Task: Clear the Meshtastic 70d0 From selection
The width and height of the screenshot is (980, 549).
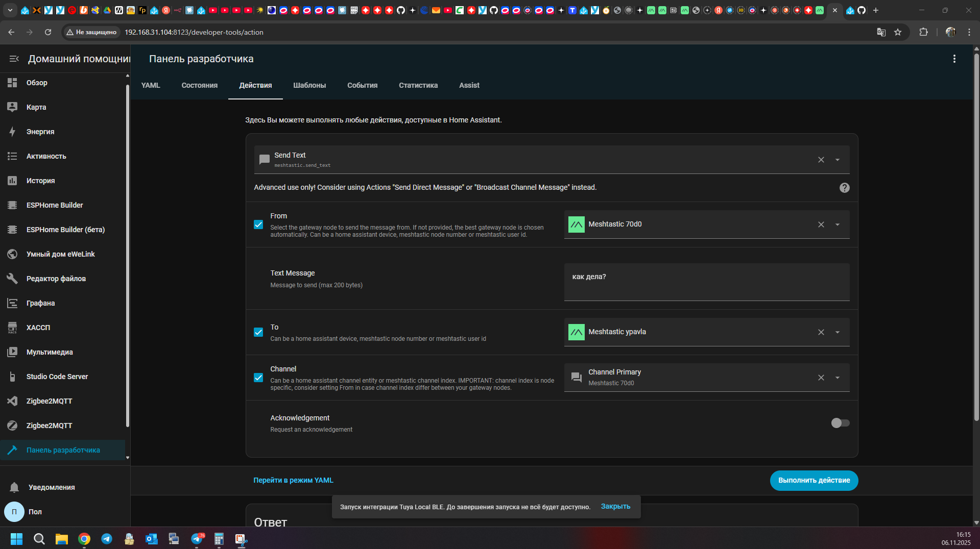Action: (821, 224)
